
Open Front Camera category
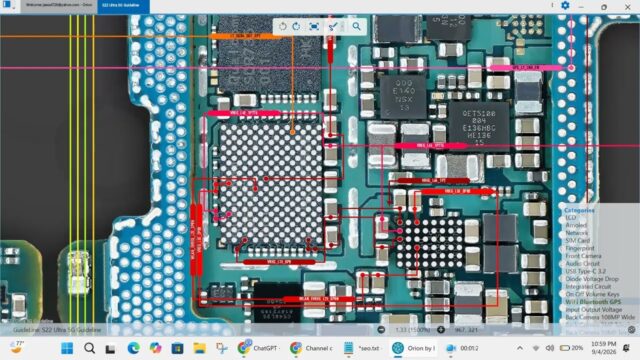(583, 256)
